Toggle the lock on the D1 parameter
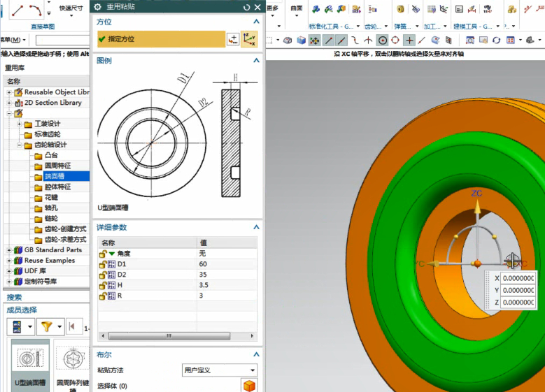 pyautogui.click(x=103, y=264)
